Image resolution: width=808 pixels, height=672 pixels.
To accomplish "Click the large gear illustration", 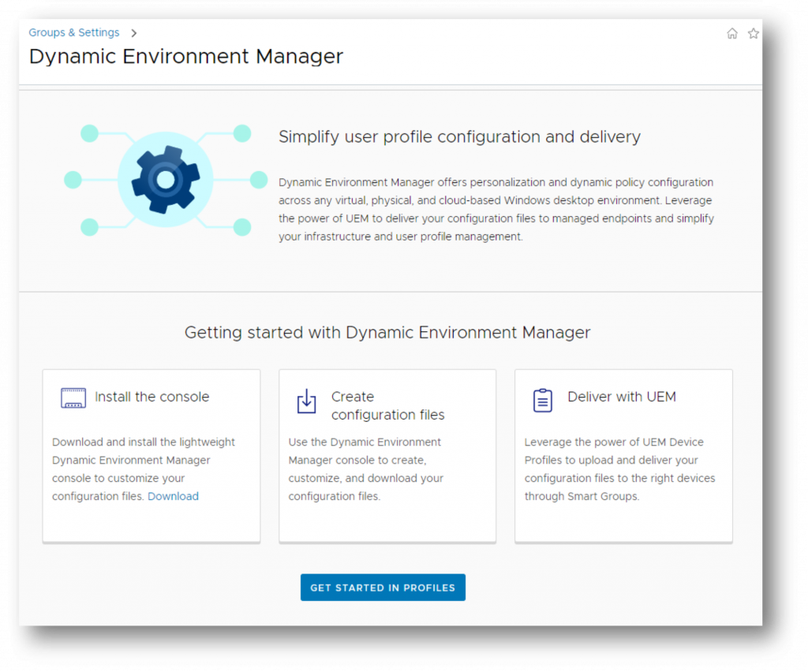I will click(x=166, y=179).
